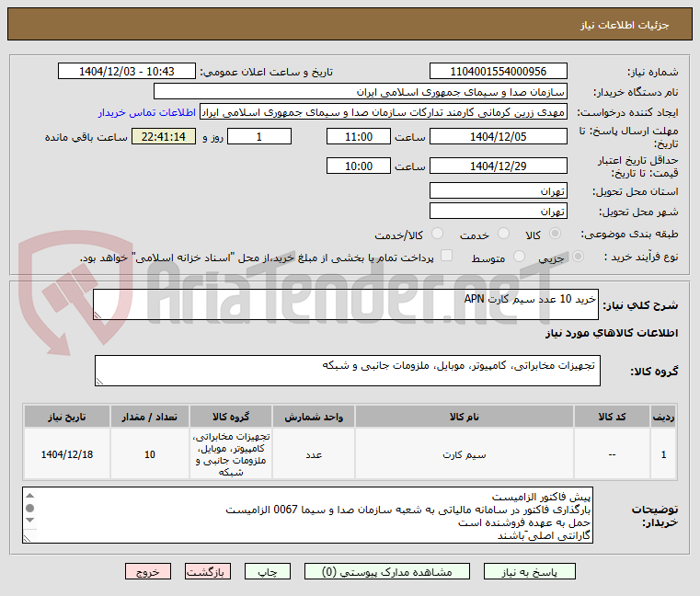Click the شرح کلی نیاز text area
700x596 pixels.
click(346, 304)
